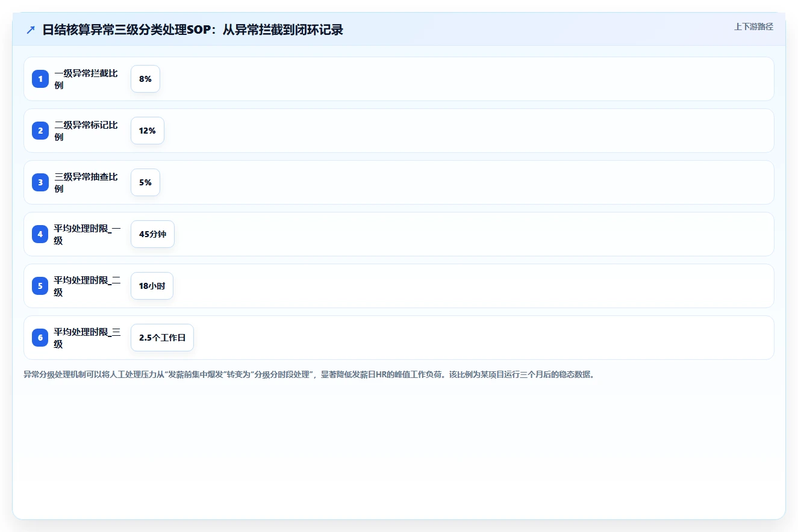Select the number 4 step badge
This screenshot has width=798, height=532.
pyautogui.click(x=40, y=234)
